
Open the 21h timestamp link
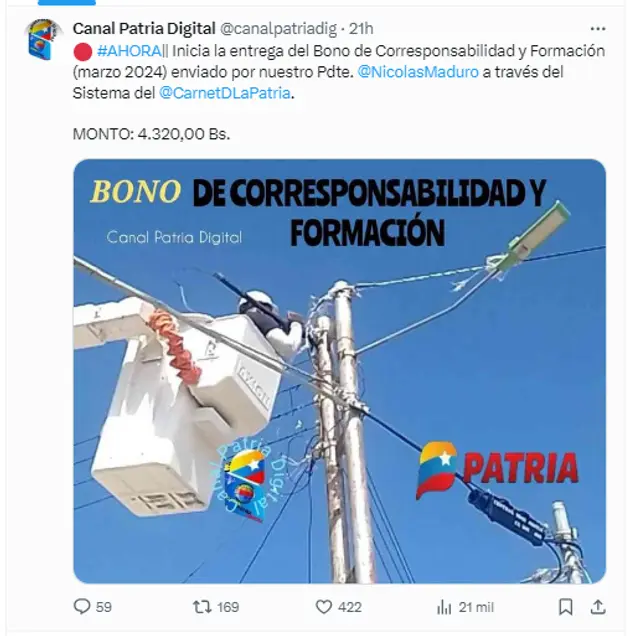pyautogui.click(x=361, y=29)
